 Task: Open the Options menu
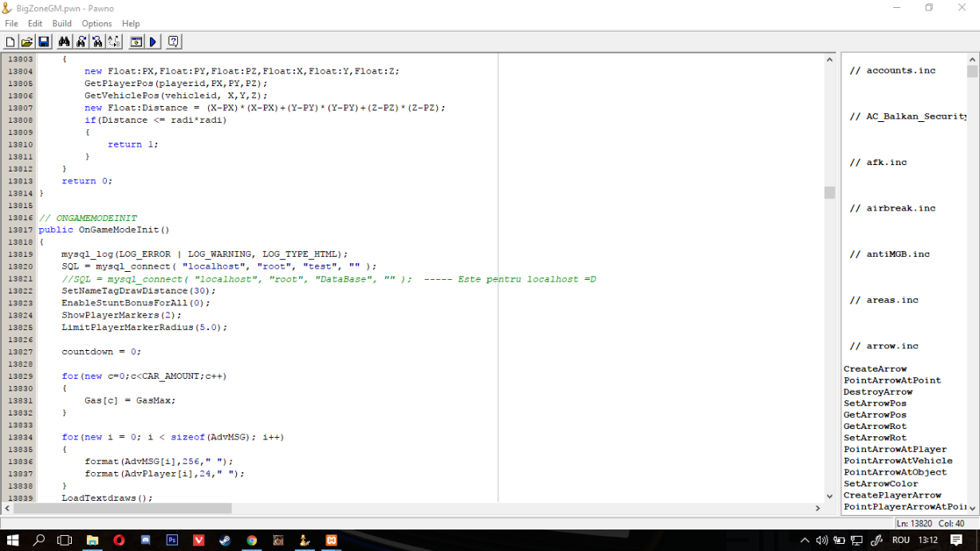[97, 24]
